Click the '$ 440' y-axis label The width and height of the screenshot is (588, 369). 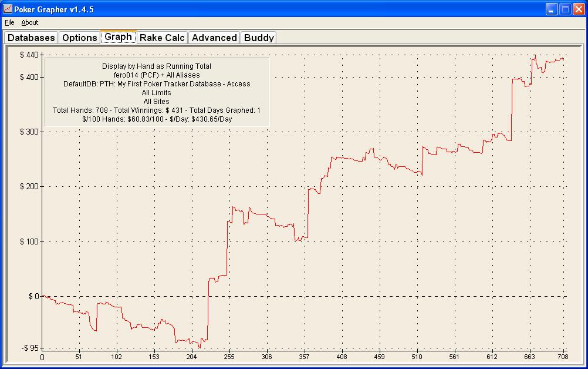click(29, 55)
